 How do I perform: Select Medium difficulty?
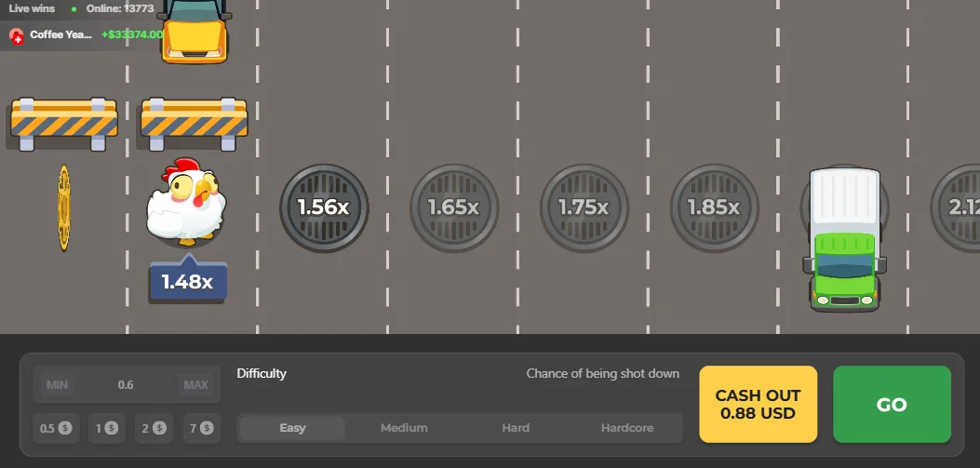(404, 428)
